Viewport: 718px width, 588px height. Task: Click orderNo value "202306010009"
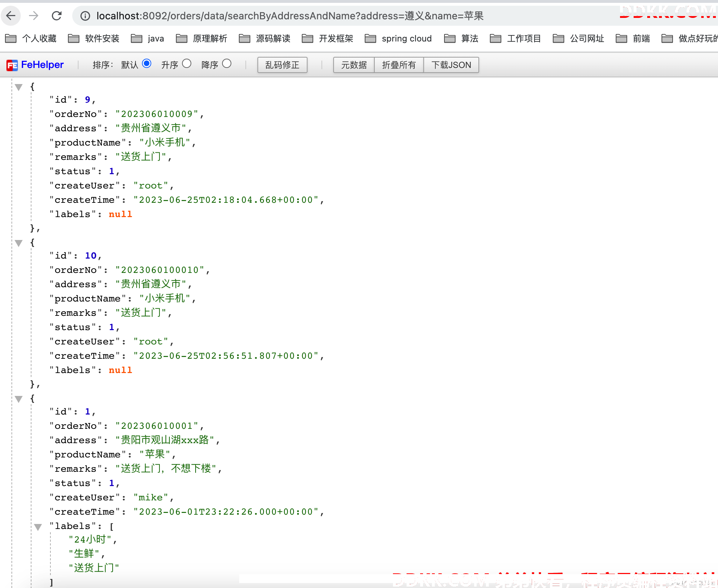click(x=157, y=114)
